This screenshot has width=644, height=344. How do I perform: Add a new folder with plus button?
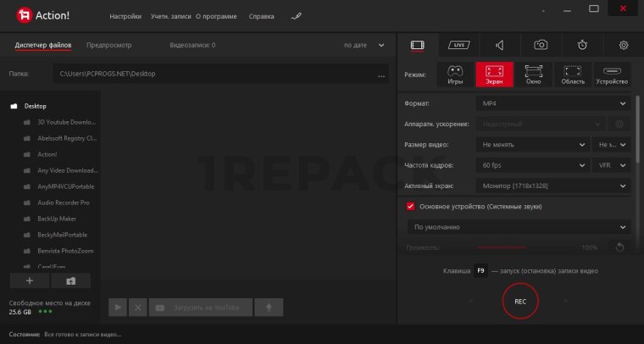click(30, 280)
